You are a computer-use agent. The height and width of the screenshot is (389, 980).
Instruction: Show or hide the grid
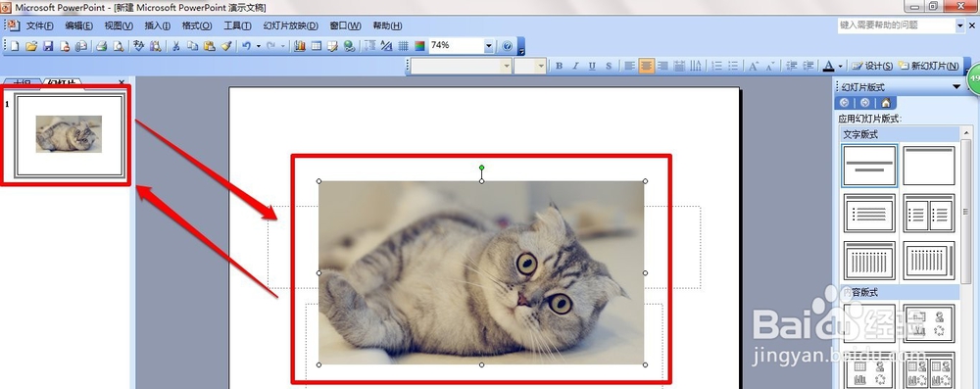[403, 46]
